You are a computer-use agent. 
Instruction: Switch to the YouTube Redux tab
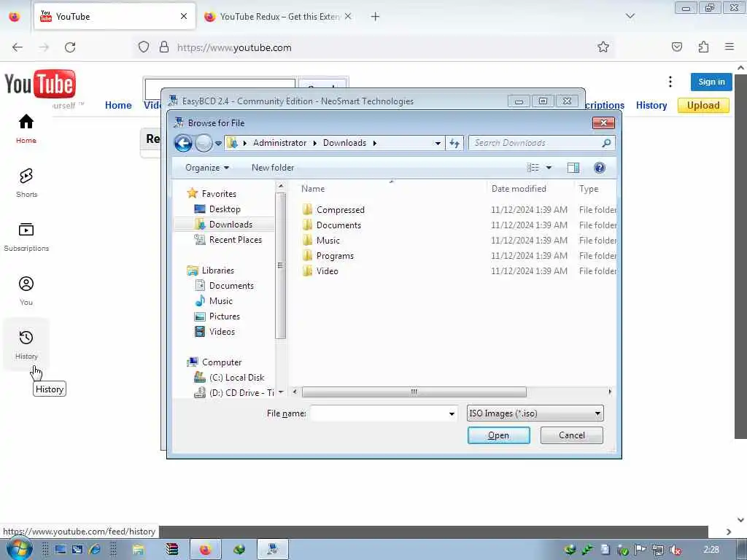pyautogui.click(x=278, y=17)
